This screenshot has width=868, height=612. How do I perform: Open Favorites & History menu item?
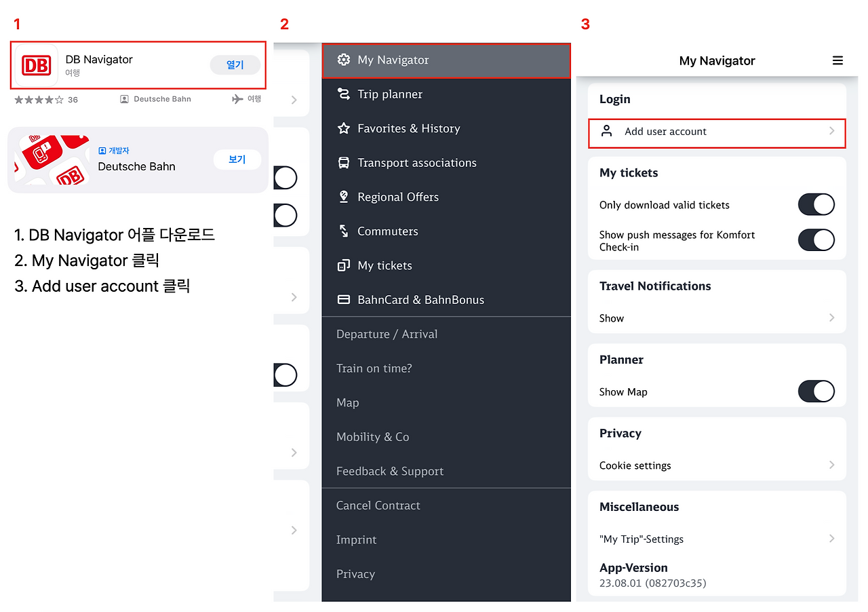pyautogui.click(x=446, y=128)
